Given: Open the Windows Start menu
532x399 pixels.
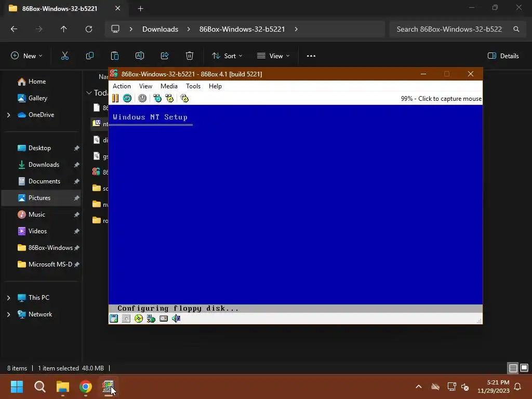Looking at the screenshot, I should pos(17,387).
